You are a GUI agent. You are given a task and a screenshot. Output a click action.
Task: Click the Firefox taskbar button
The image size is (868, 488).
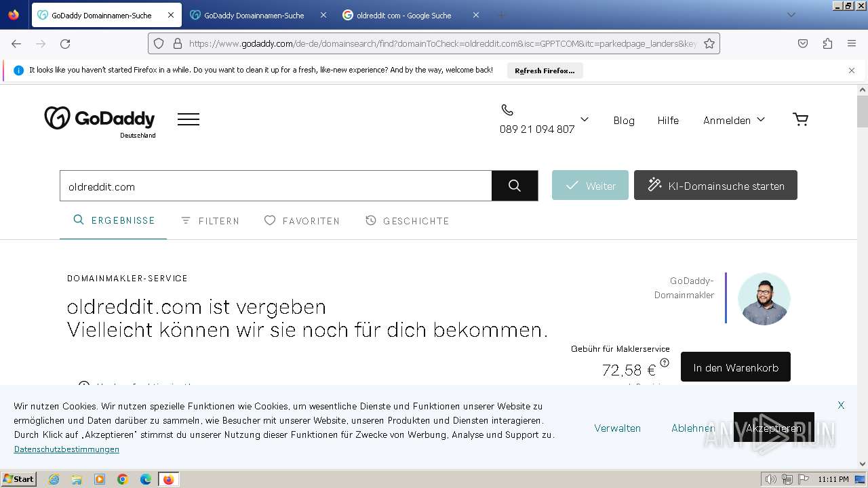[169, 479]
